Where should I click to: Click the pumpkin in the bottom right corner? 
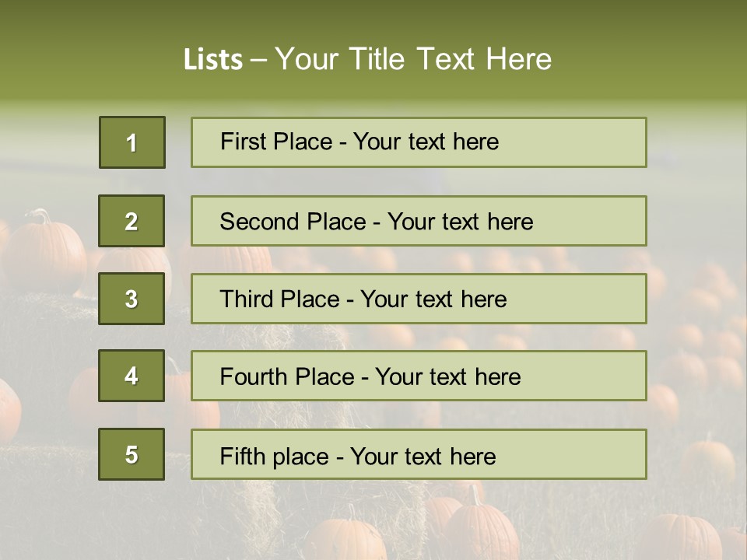click(683, 537)
